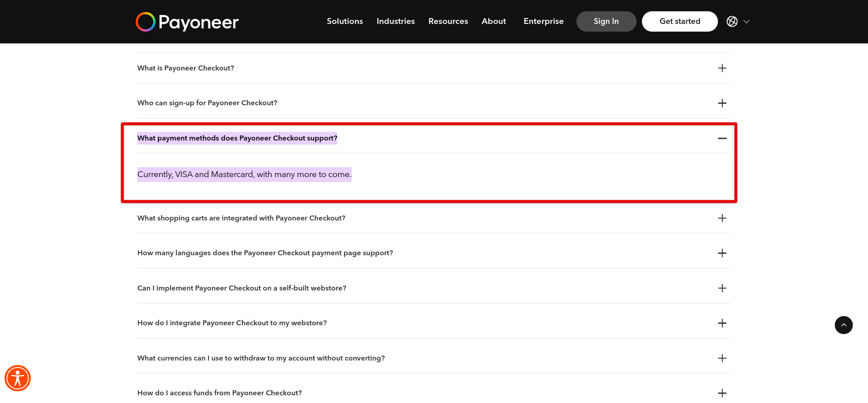Collapse the payment methods question minus icon

[722, 138]
